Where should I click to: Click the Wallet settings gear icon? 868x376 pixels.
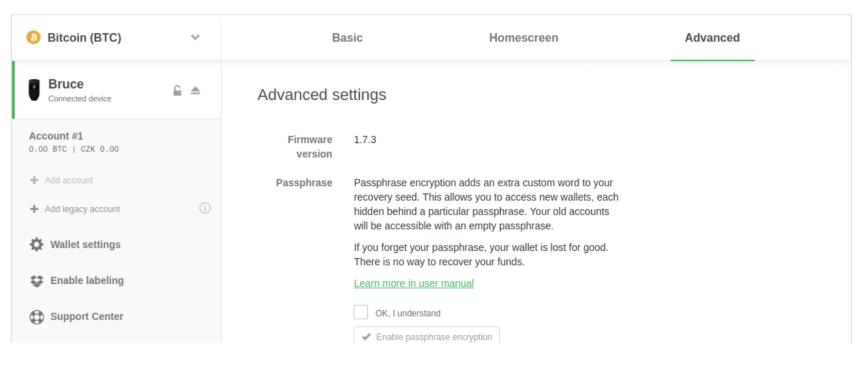[36, 245]
